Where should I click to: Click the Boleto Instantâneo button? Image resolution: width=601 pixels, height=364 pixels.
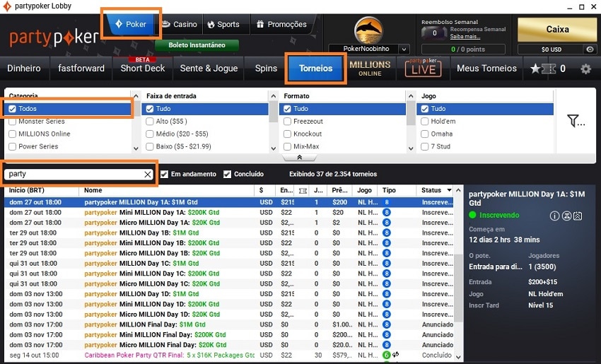pyautogui.click(x=197, y=45)
